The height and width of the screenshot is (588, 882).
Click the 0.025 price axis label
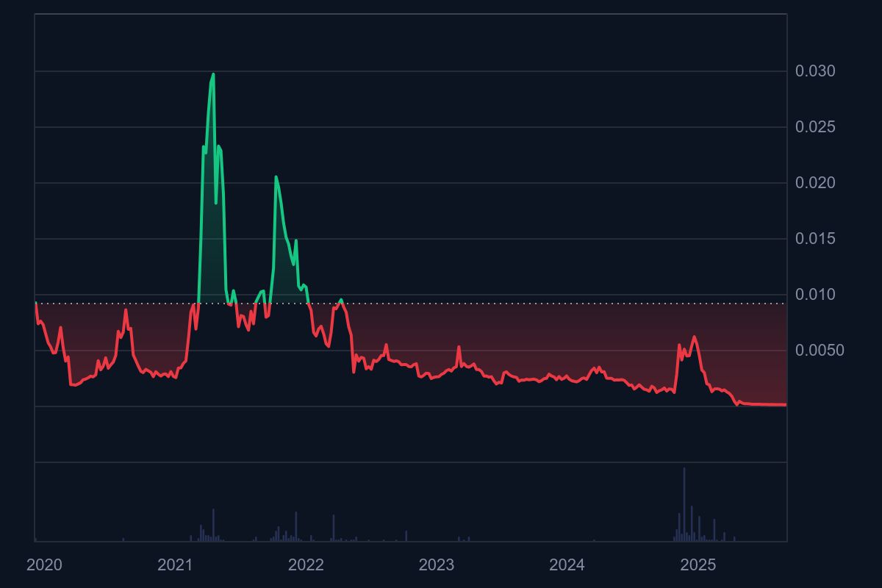[x=815, y=127]
